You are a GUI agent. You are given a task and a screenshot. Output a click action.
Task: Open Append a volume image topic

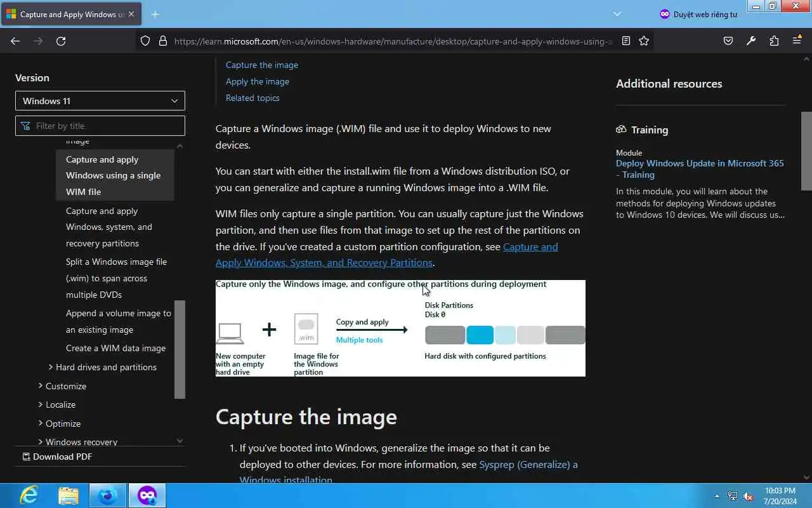[119, 321]
